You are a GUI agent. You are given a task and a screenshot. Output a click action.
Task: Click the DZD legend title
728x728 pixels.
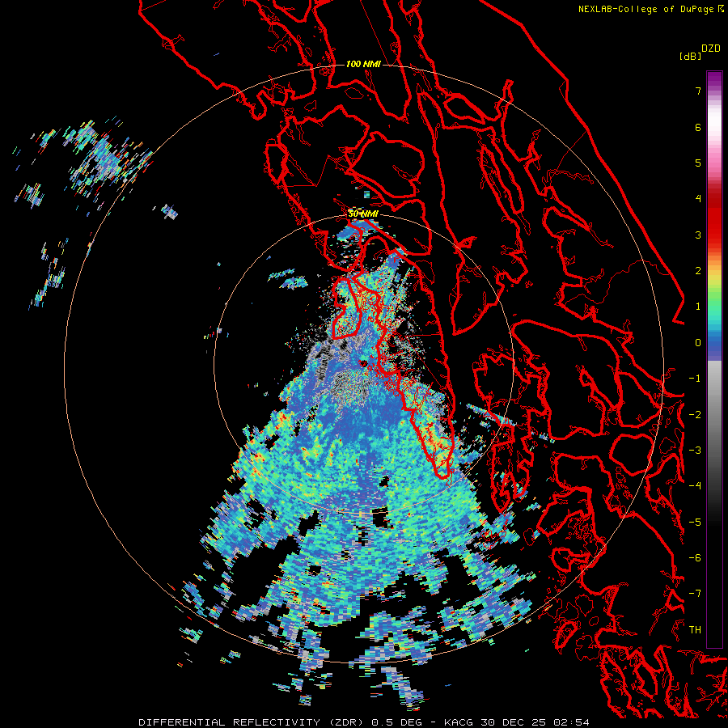tap(711, 49)
